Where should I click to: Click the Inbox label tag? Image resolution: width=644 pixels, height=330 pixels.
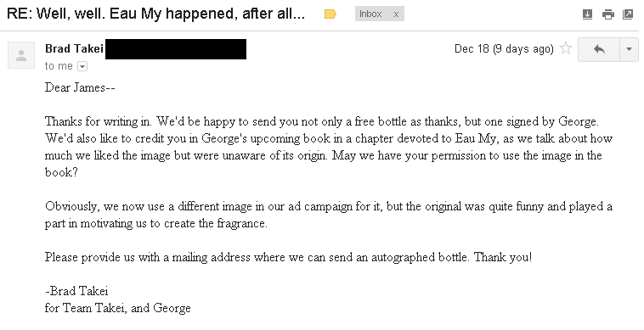click(371, 14)
